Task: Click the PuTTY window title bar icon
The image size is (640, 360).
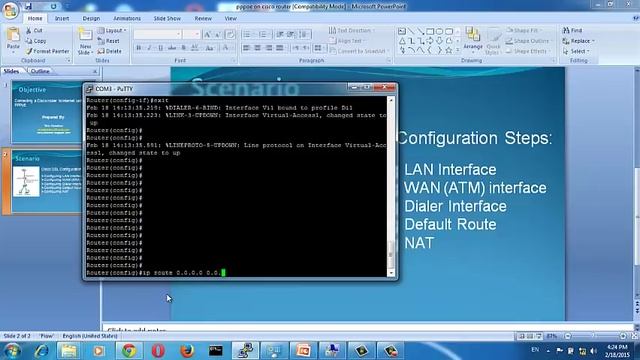Action: [89, 89]
